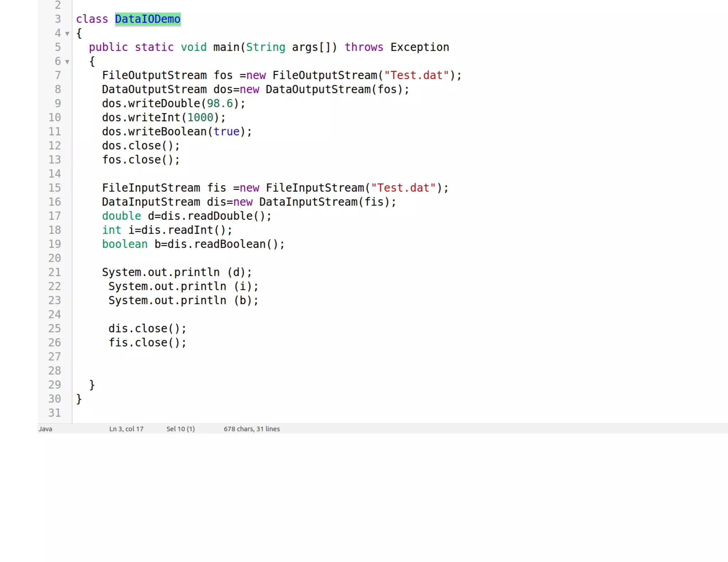Collapse the fold arrow on line 4

pyautogui.click(x=67, y=34)
